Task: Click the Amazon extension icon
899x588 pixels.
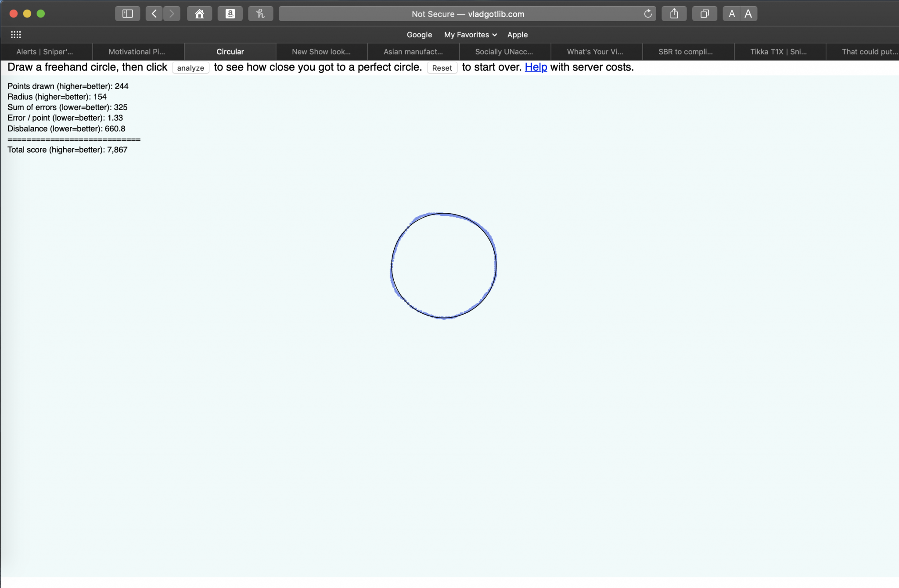Action: click(x=230, y=14)
